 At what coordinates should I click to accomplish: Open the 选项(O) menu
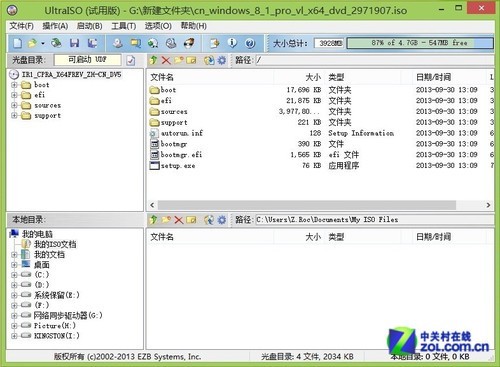pos(158,26)
